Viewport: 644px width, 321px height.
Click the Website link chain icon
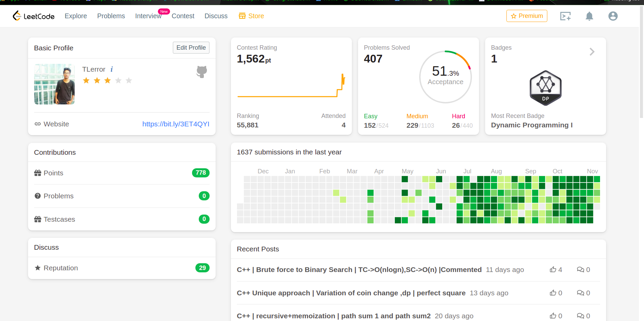pos(38,124)
